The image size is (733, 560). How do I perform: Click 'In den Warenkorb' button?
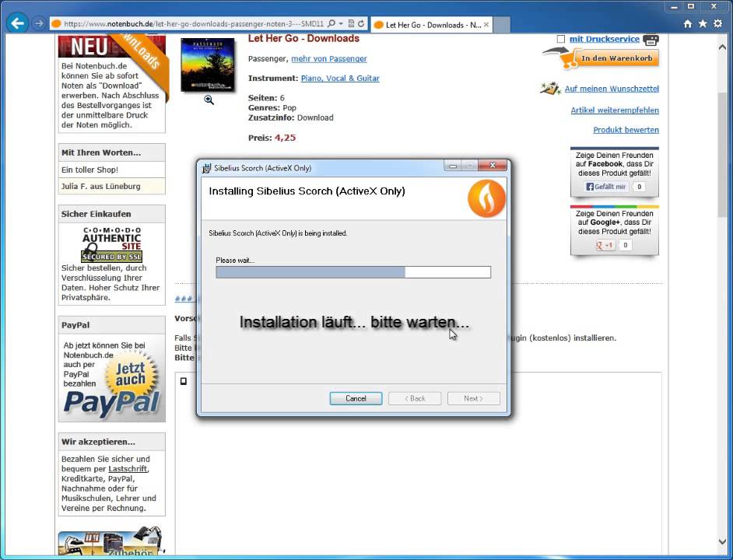tap(616, 58)
